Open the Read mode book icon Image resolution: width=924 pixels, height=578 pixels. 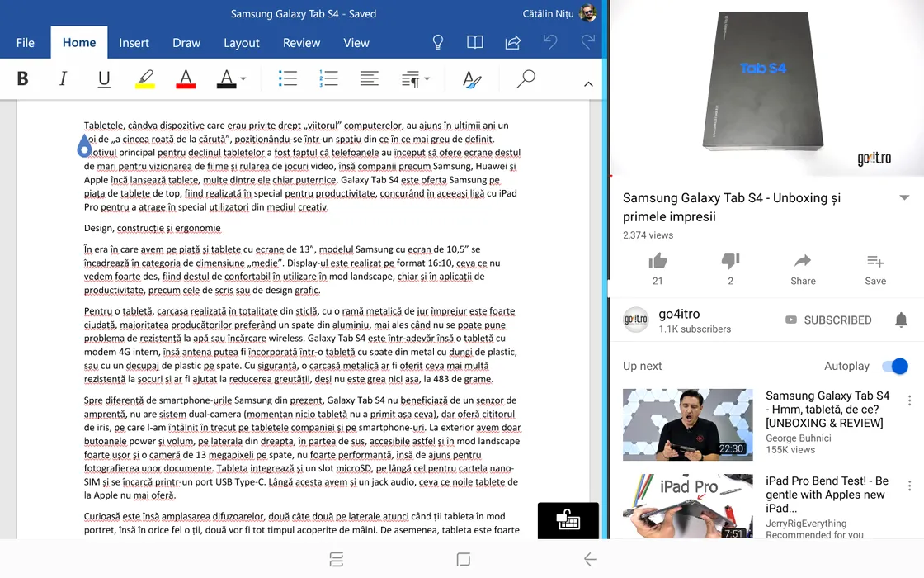[474, 42]
